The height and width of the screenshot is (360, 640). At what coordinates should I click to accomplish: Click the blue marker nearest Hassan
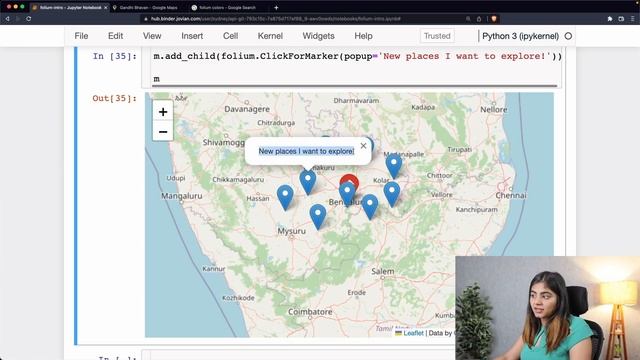pos(285,197)
